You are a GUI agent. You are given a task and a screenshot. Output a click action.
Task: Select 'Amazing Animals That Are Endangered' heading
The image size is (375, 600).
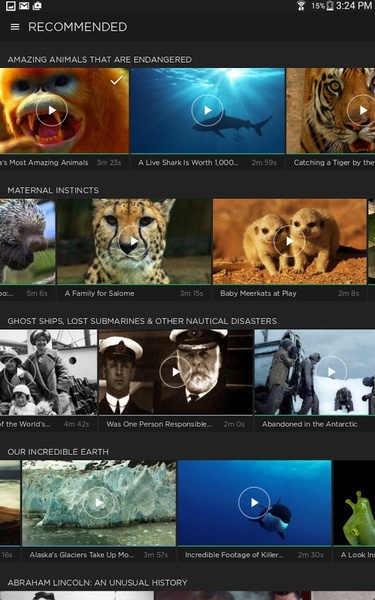[99, 60]
